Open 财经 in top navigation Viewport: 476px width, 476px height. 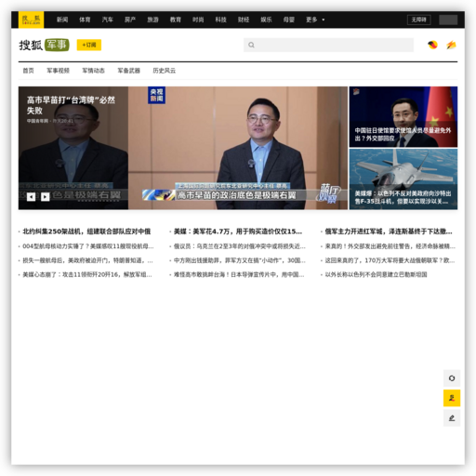(244, 20)
